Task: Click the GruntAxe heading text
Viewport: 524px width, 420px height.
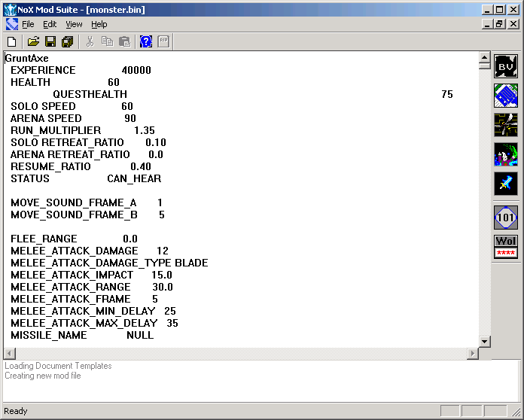Action: 27,58
